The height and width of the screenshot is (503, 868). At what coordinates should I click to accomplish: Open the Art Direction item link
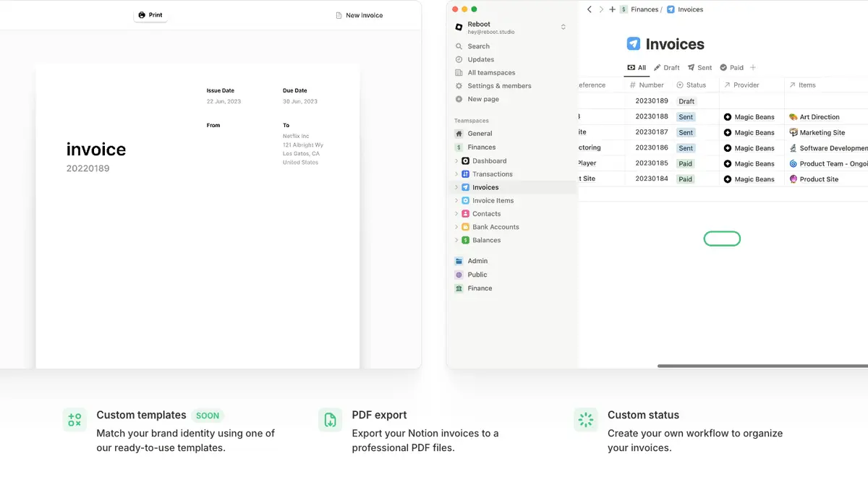[814, 117]
